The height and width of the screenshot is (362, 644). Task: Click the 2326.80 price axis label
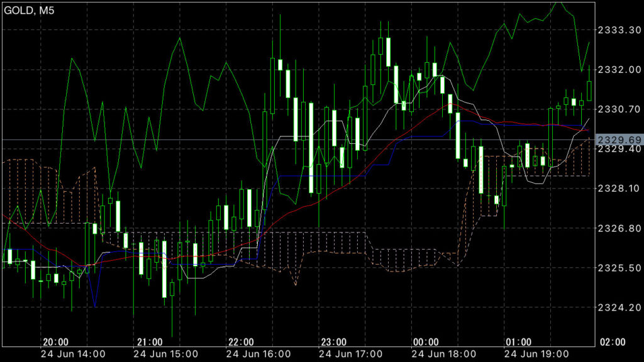coord(619,228)
